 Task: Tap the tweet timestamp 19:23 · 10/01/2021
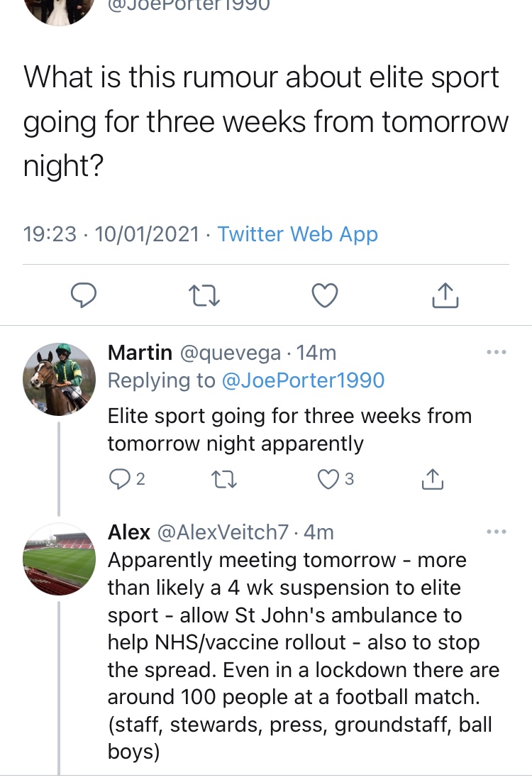111,234
